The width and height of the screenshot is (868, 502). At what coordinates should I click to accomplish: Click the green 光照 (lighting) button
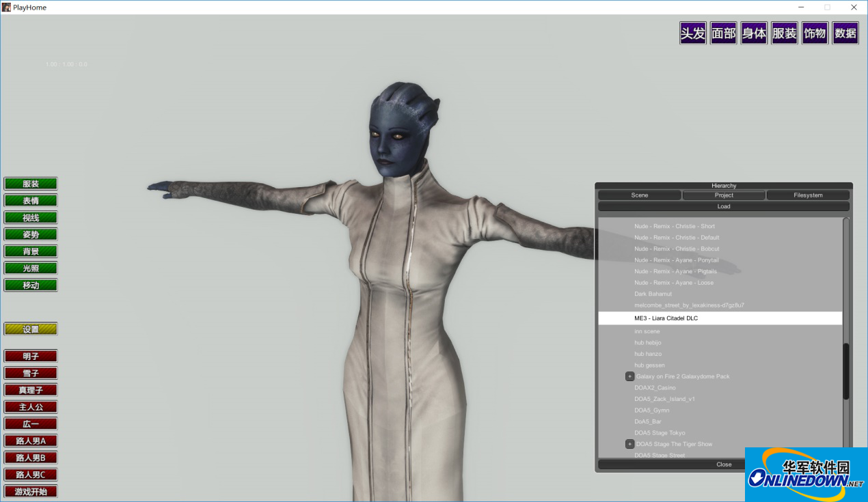tap(31, 268)
